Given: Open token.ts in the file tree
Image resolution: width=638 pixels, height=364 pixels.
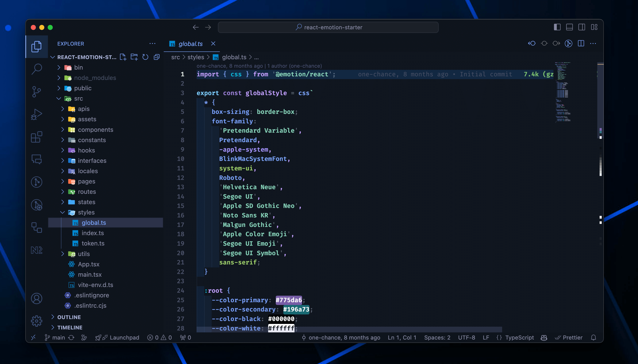Looking at the screenshot, I should [x=93, y=243].
